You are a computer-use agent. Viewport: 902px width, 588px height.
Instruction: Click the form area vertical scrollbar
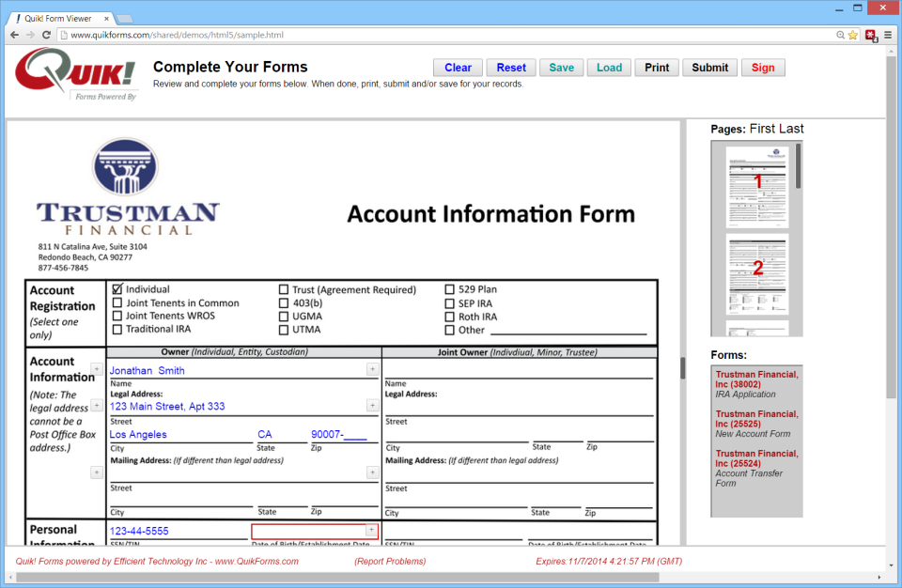click(683, 368)
